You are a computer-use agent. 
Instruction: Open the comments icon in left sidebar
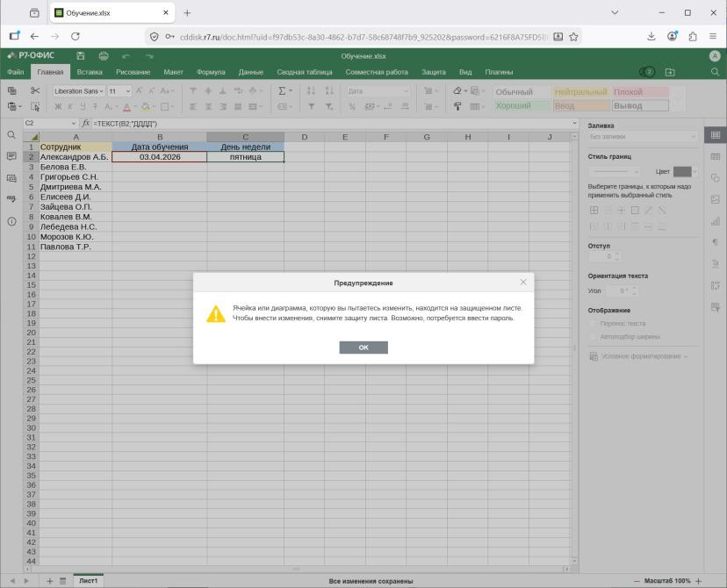pos(11,156)
